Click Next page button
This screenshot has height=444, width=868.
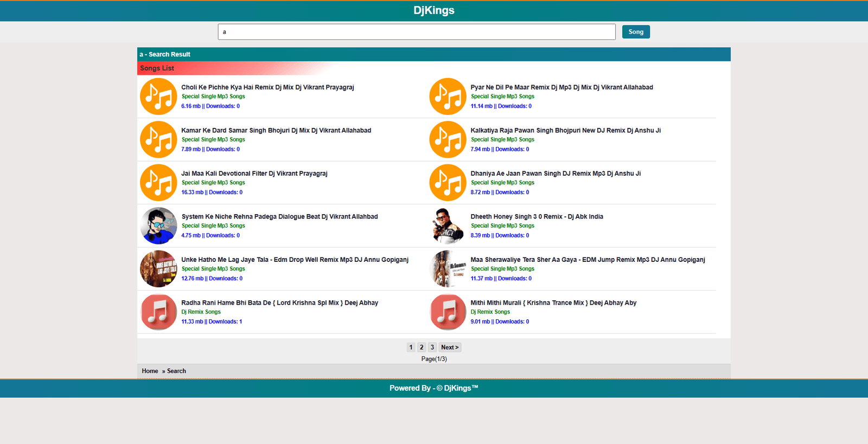[450, 348]
